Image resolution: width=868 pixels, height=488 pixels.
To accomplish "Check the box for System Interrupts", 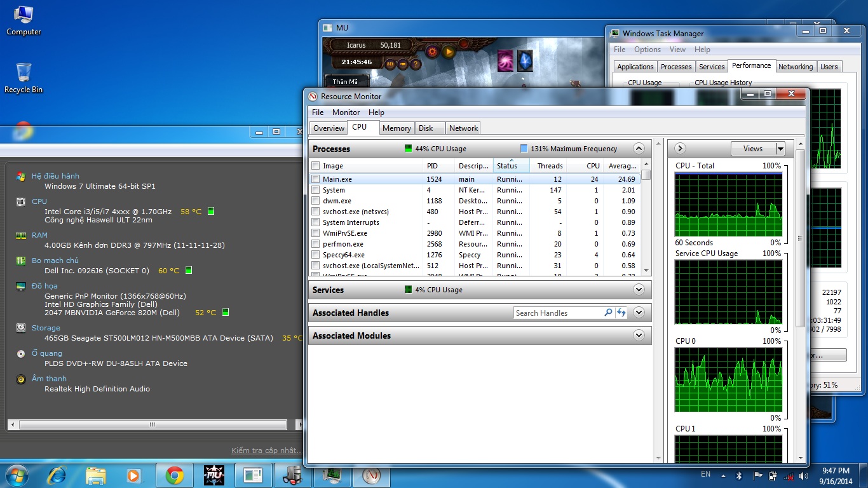I will (316, 222).
